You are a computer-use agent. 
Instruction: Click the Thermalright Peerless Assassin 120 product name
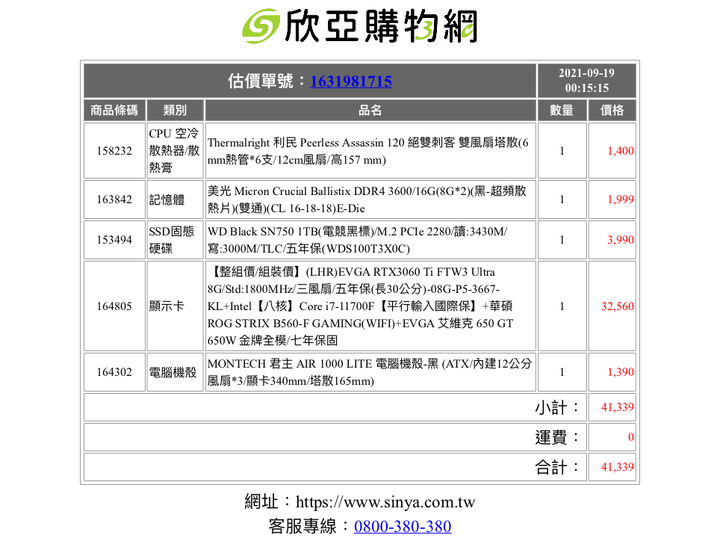(370, 151)
